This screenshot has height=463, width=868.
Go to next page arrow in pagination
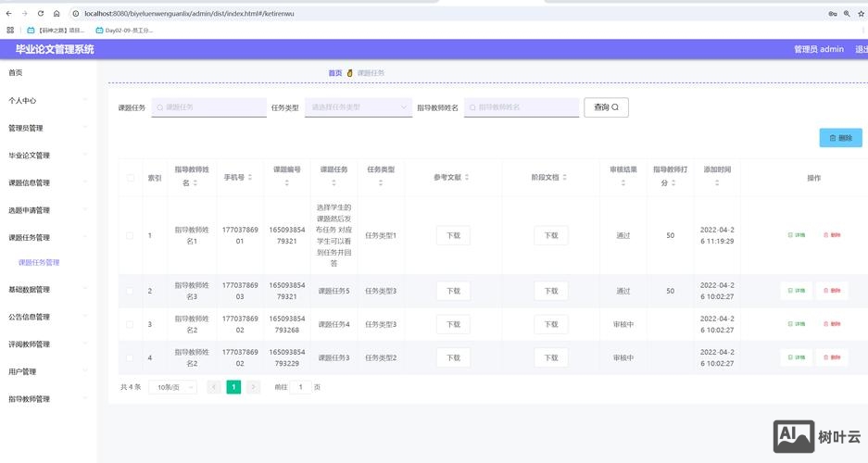[253, 387]
